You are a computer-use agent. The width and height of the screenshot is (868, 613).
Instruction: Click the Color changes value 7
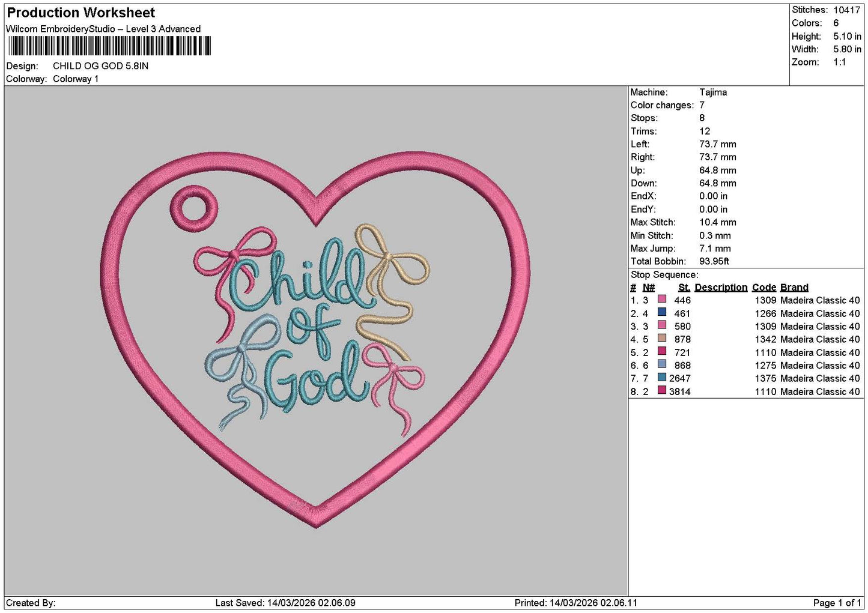click(702, 105)
